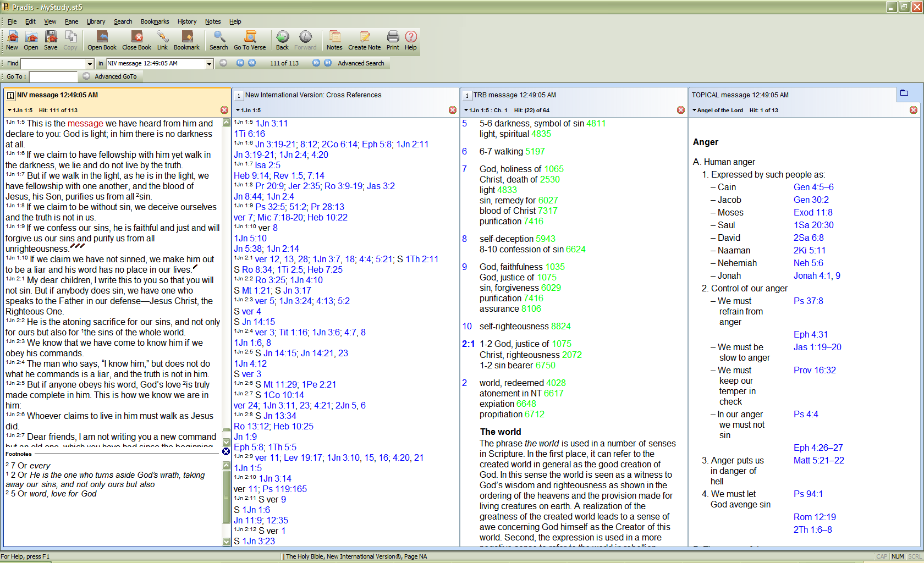Toggle the pane number box on NIV message pane
The width and height of the screenshot is (924, 563).
pyautogui.click(x=10, y=96)
